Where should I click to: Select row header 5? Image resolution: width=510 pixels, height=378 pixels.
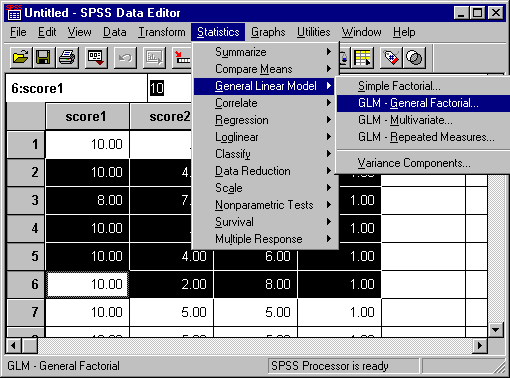click(x=26, y=256)
